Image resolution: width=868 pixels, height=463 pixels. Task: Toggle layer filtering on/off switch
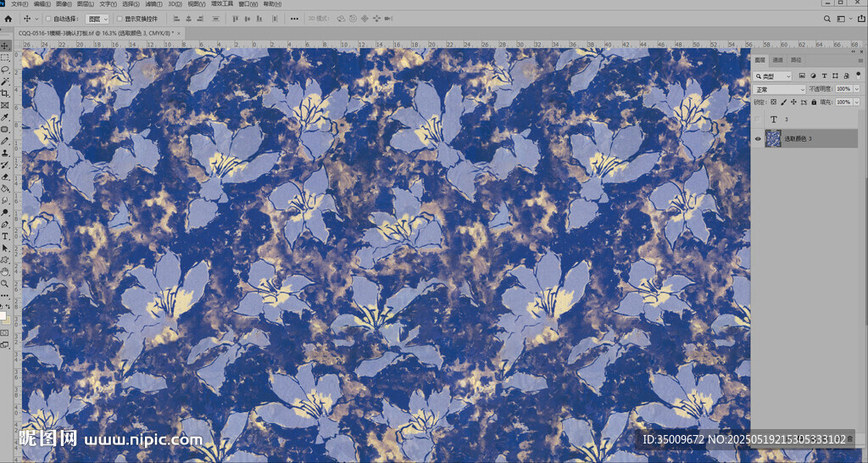[x=858, y=75]
